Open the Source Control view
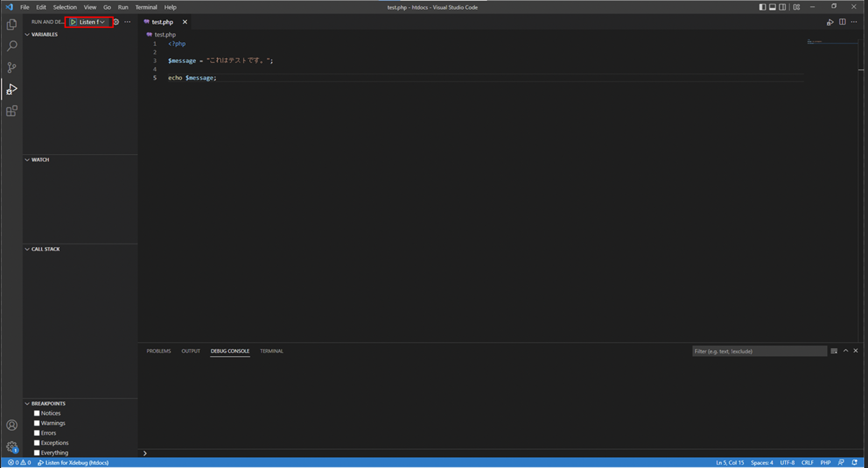Screen dimensions: 868x468 click(11, 68)
